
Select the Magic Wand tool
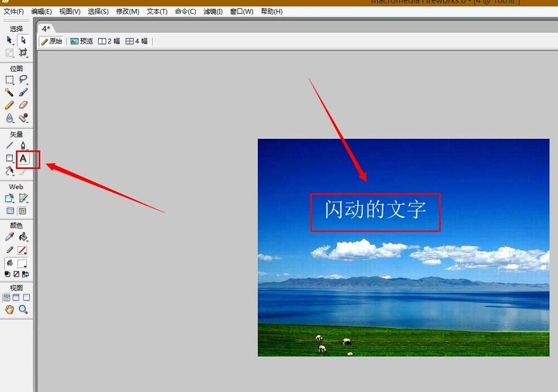coord(9,93)
